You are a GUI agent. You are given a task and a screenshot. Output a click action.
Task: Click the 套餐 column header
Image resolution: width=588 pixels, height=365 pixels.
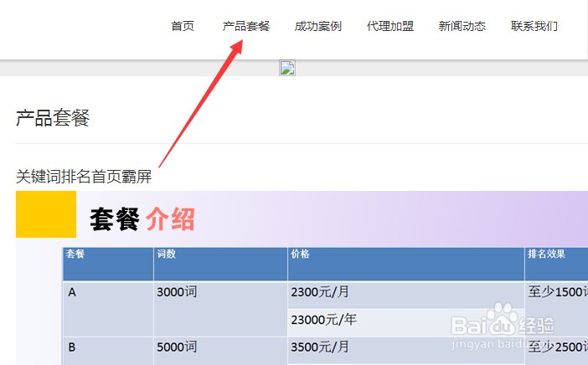[x=108, y=264]
